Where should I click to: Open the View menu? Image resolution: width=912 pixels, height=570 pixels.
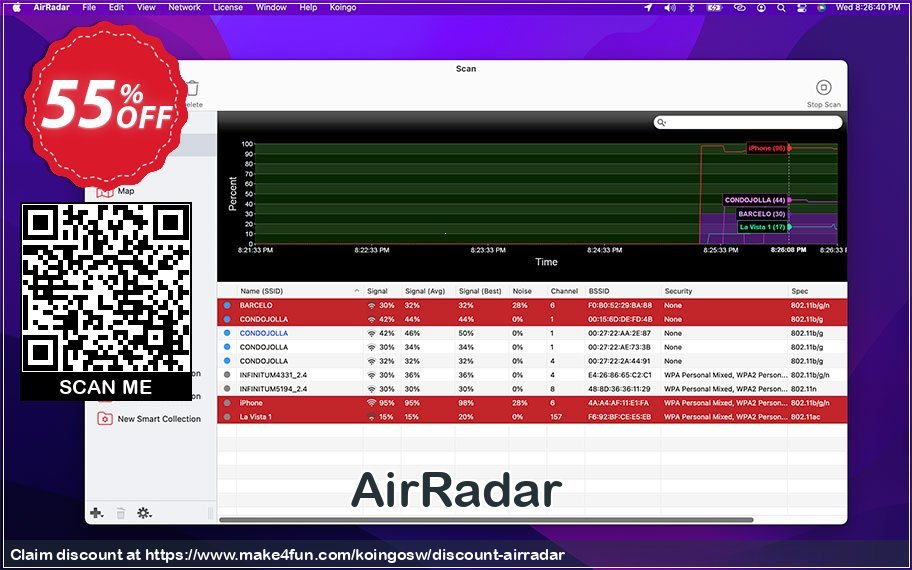click(x=146, y=8)
